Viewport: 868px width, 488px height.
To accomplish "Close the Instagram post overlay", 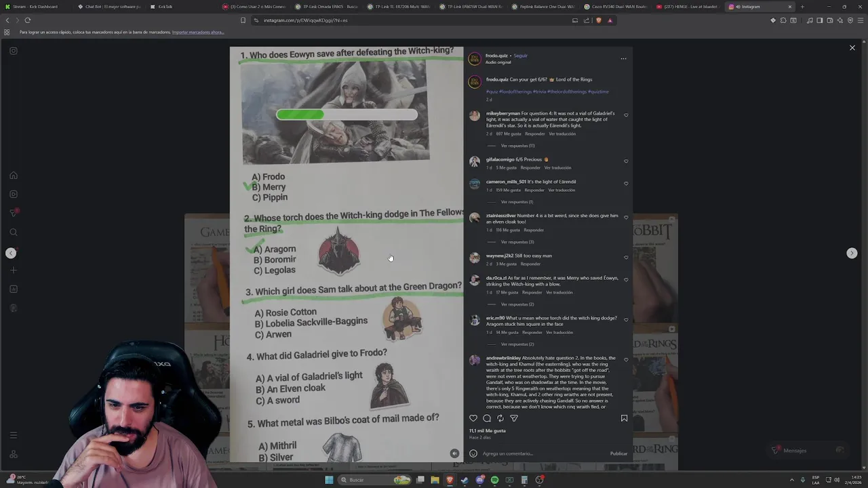I will point(852,47).
